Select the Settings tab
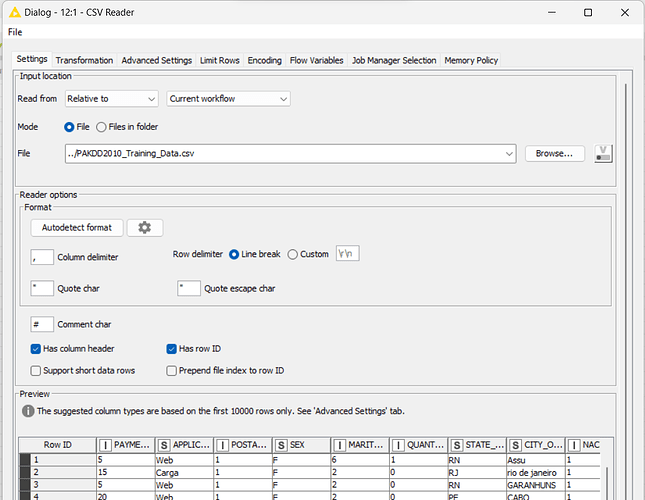Screen dimensions: 645x500 click(32, 59)
